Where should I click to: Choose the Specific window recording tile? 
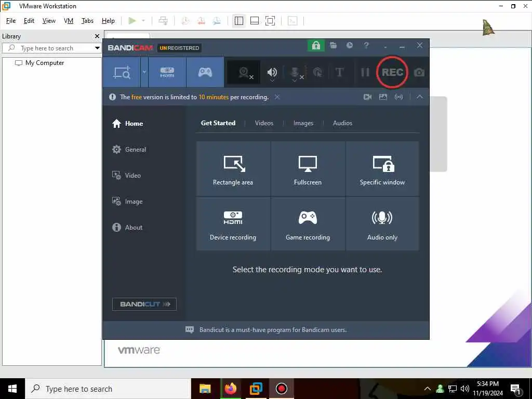pos(382,169)
